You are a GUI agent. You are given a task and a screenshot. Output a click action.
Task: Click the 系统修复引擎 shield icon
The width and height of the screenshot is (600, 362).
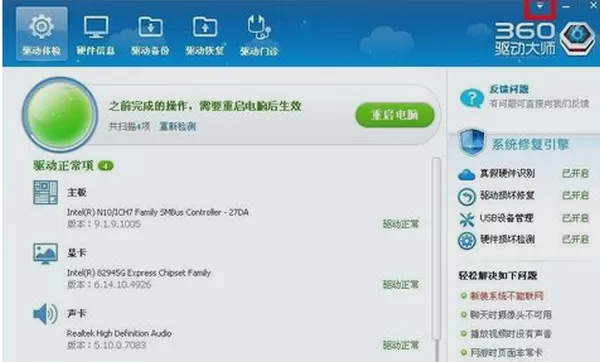coord(472,142)
